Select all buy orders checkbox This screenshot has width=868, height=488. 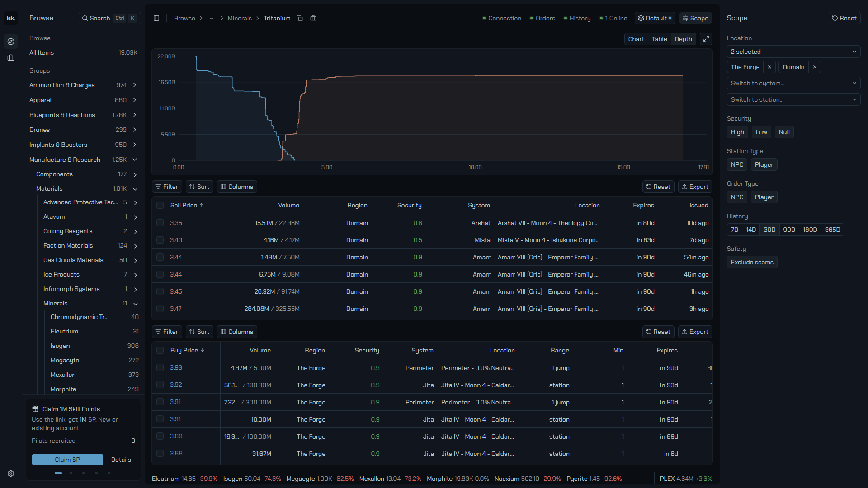click(x=160, y=350)
